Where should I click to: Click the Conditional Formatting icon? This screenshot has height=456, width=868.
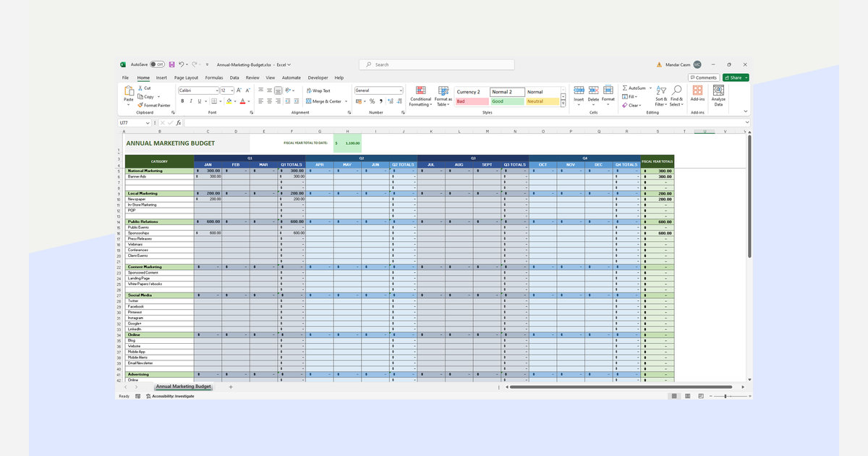pos(420,90)
